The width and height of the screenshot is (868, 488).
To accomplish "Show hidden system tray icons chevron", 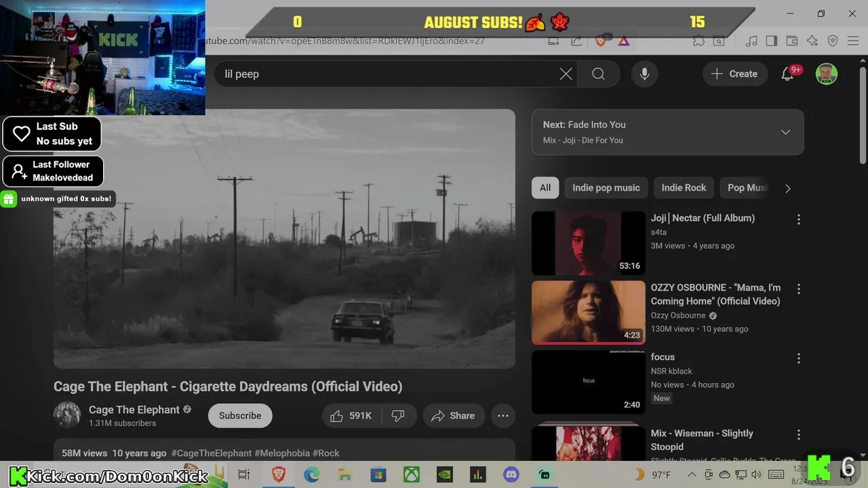I will [692, 474].
